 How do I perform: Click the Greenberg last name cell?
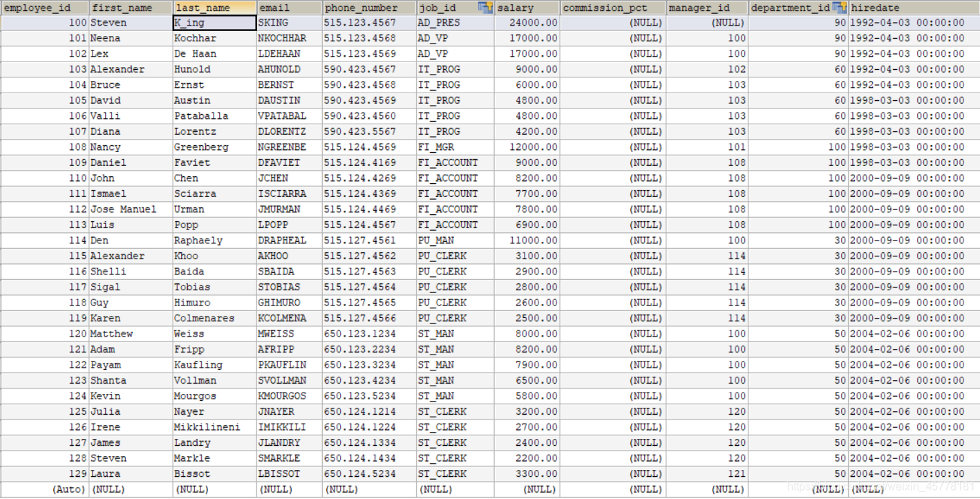coord(215,147)
